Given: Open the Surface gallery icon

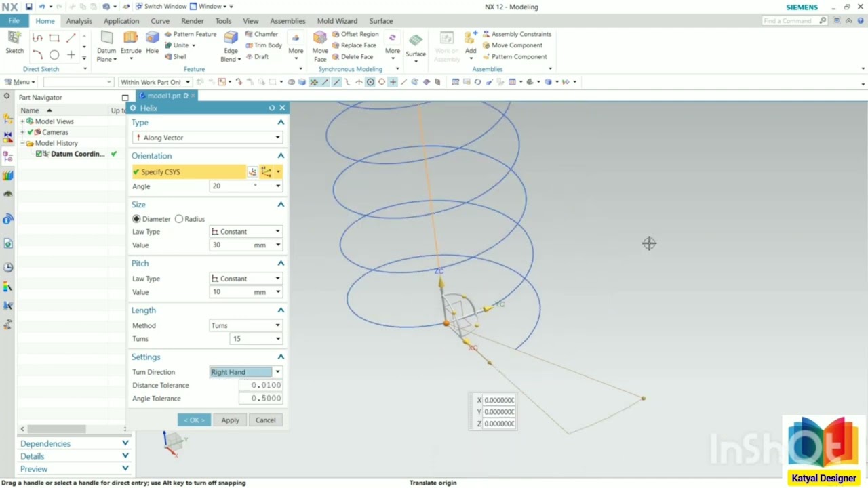Looking at the screenshot, I should [x=416, y=41].
